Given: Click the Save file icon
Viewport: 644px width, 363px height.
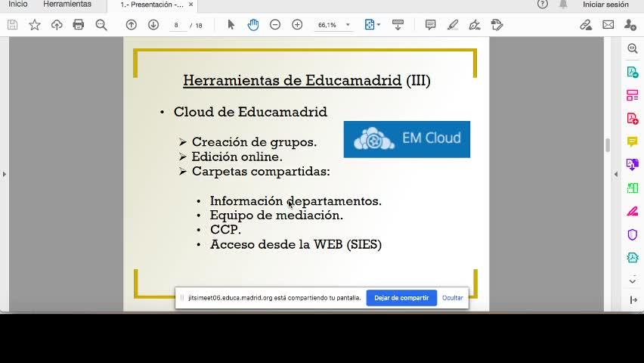Looking at the screenshot, I should (12, 25).
